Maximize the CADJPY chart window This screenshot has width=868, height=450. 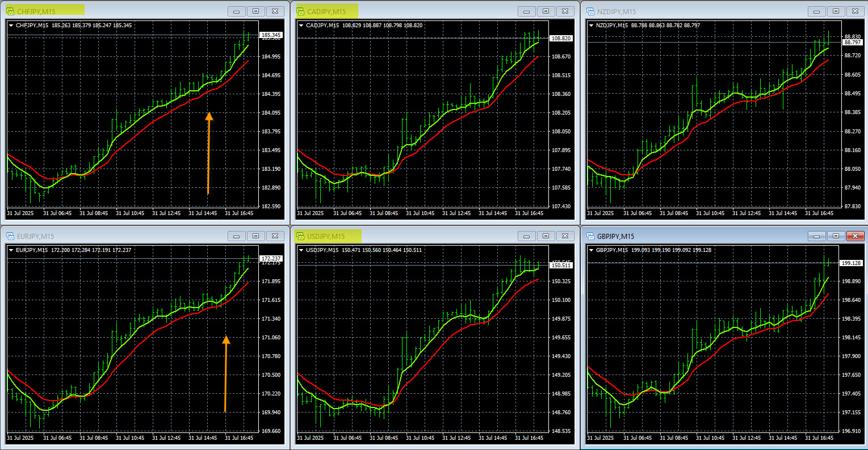(x=546, y=10)
